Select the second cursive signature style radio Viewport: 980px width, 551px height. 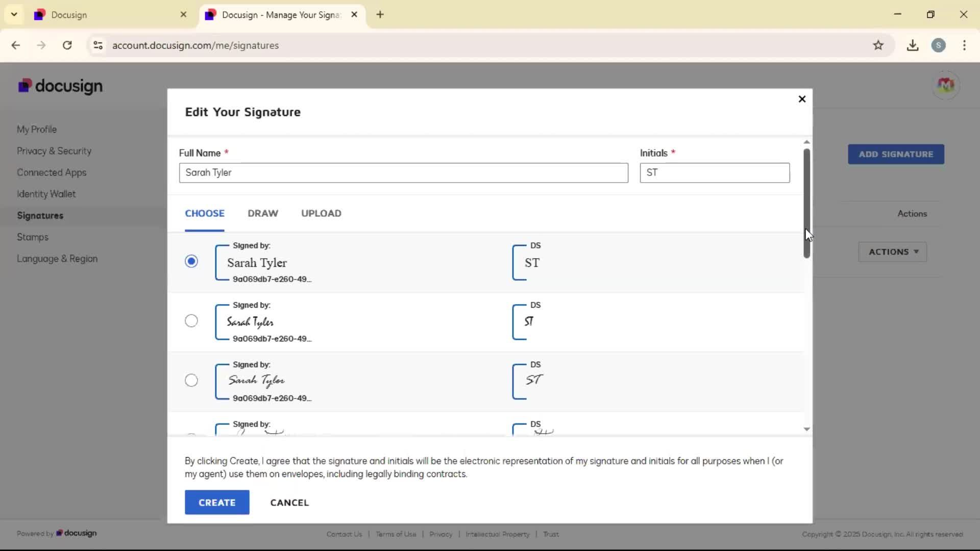pyautogui.click(x=191, y=321)
